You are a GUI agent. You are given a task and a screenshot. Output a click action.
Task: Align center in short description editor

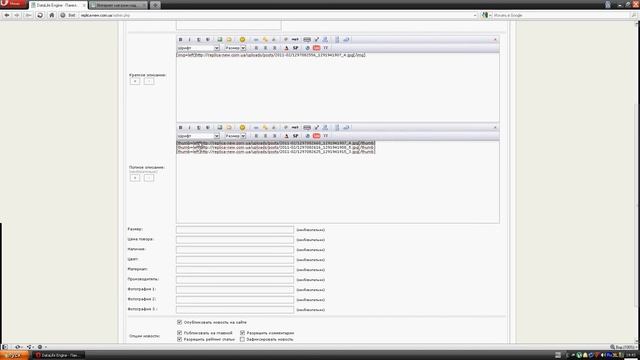pyautogui.click(x=265, y=48)
